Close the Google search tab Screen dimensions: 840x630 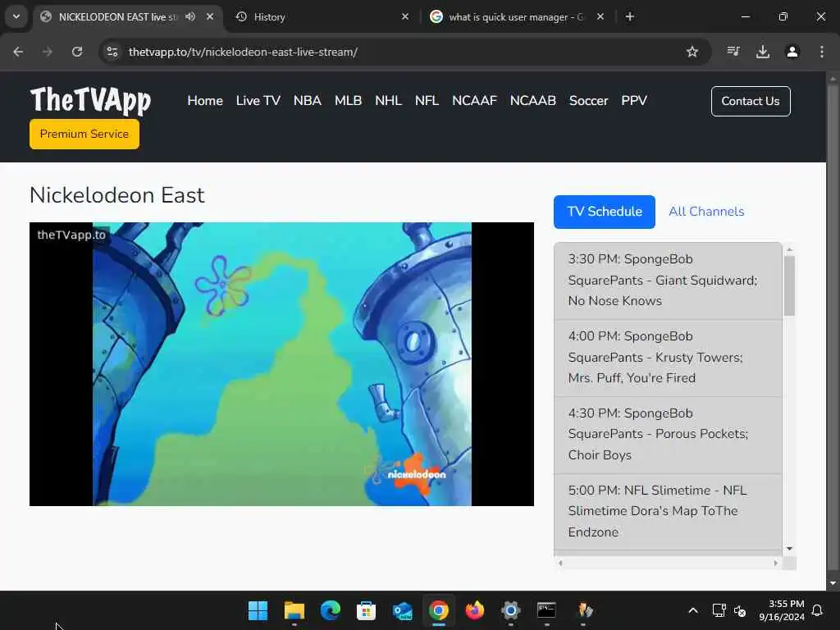[600, 16]
